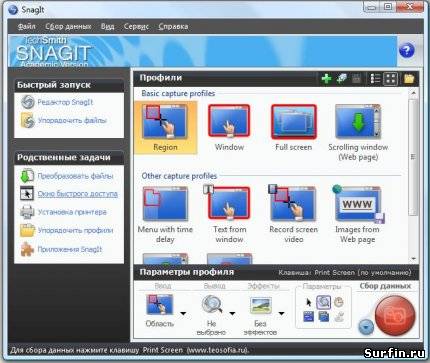This screenshot has height=363, width=430.
Task: Open the organize profiles folder icon
Action: pyautogui.click(x=409, y=79)
